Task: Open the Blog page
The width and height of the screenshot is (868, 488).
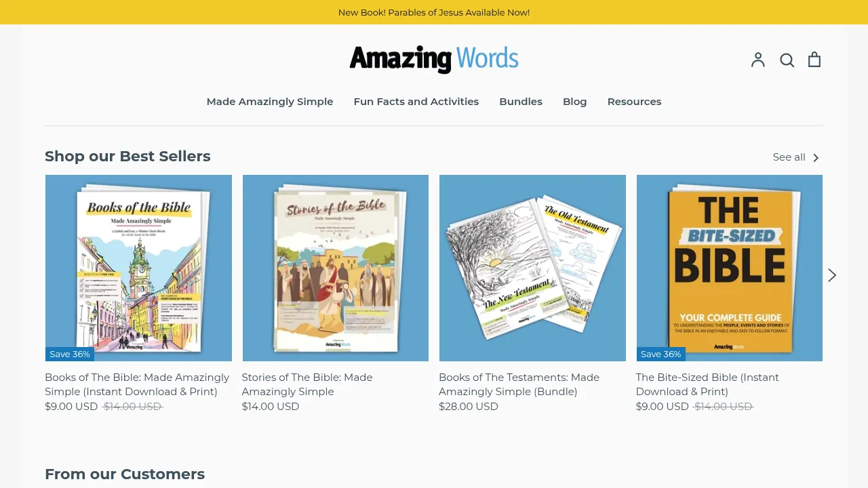Action: (x=574, y=102)
